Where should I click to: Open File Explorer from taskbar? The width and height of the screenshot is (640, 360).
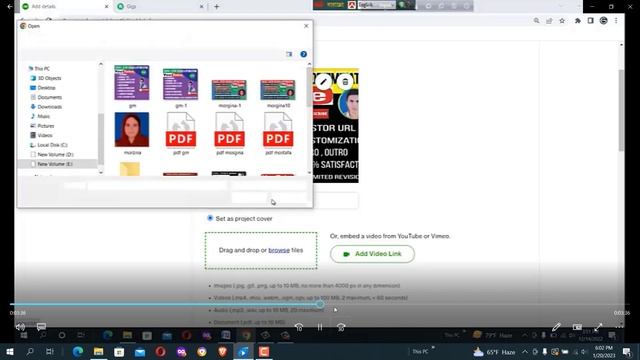[x=98, y=351]
